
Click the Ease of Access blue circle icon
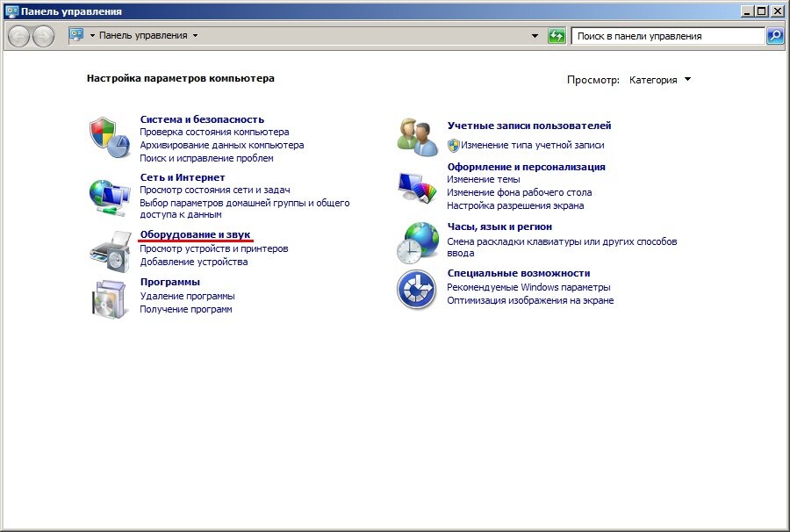[x=416, y=289]
